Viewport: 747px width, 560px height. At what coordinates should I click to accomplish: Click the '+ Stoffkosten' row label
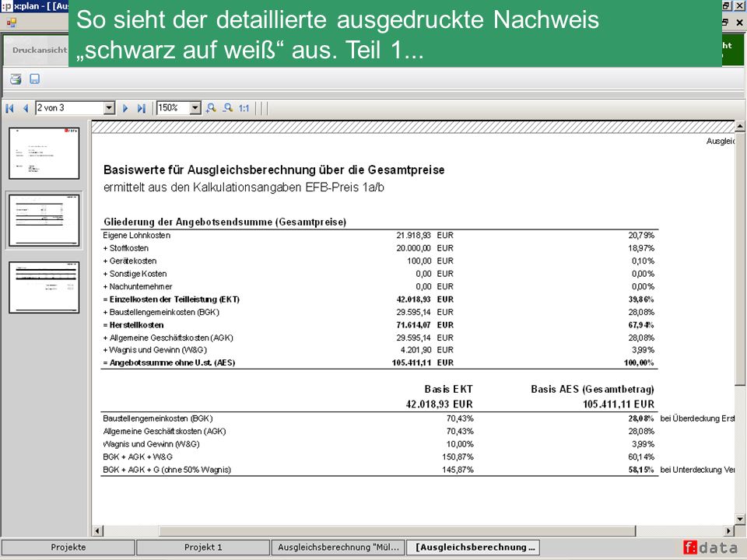coord(126,248)
